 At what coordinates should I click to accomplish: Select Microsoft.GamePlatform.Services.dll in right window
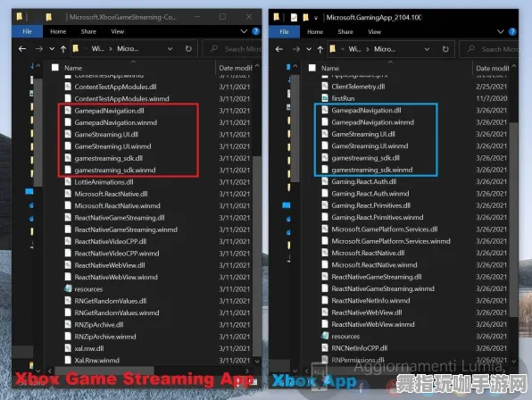click(x=385, y=229)
